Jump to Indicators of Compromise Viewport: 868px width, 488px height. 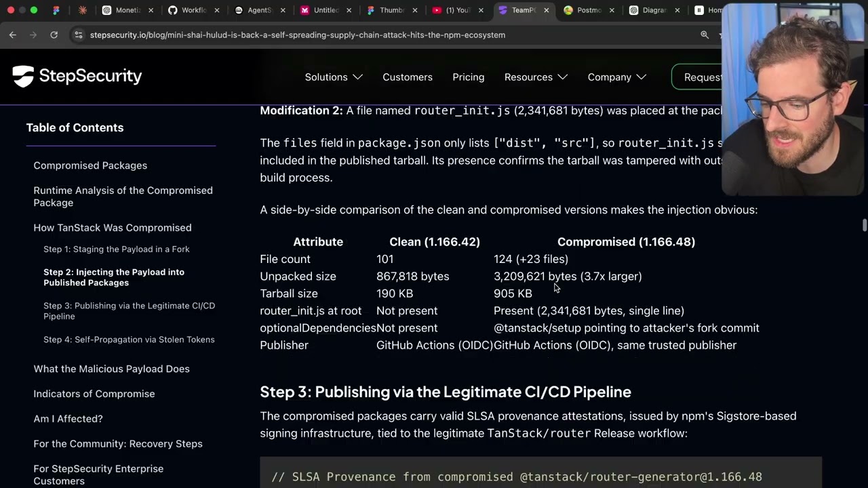point(94,394)
